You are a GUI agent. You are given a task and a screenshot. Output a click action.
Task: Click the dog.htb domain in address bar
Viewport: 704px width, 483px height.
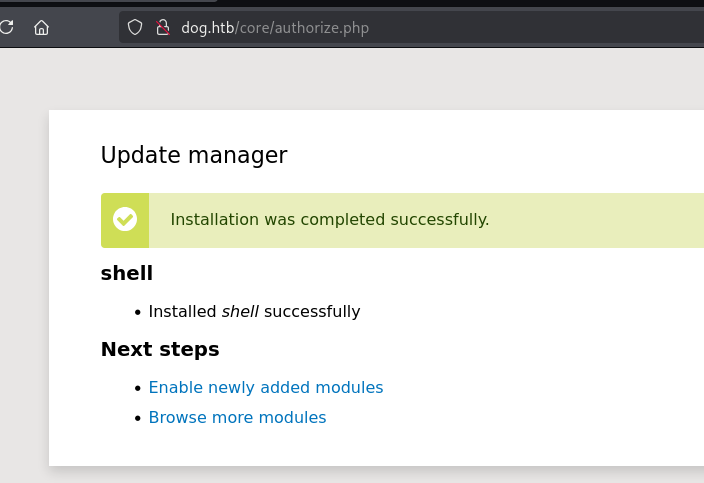(x=208, y=28)
